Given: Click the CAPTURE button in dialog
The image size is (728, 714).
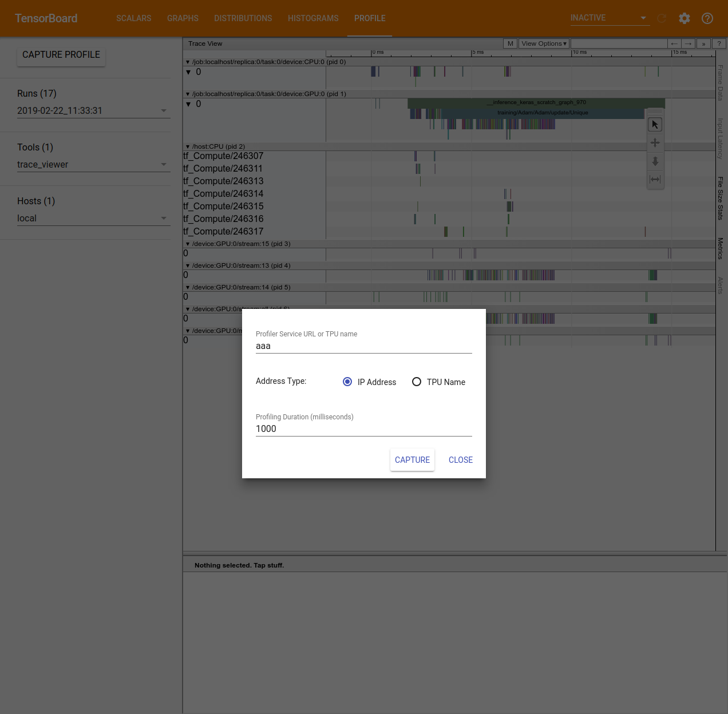Looking at the screenshot, I should click(x=412, y=460).
